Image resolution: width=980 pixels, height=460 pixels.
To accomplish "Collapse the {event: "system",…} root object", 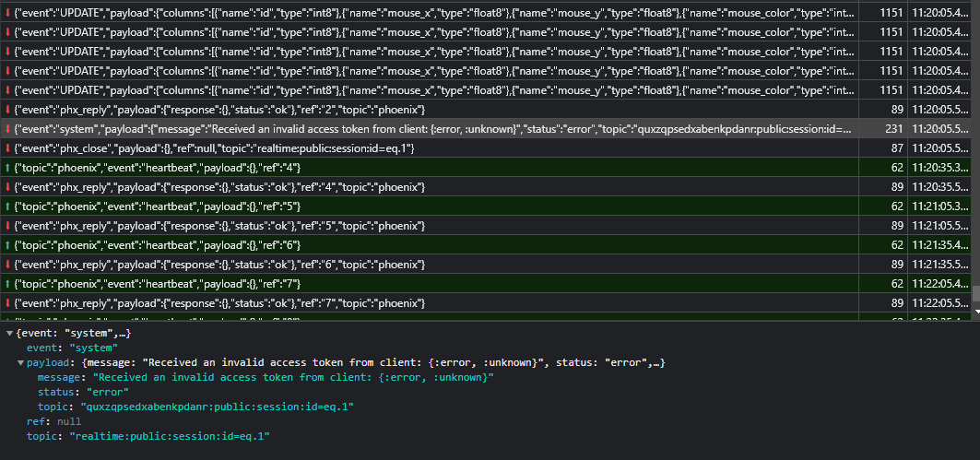I will (x=9, y=334).
